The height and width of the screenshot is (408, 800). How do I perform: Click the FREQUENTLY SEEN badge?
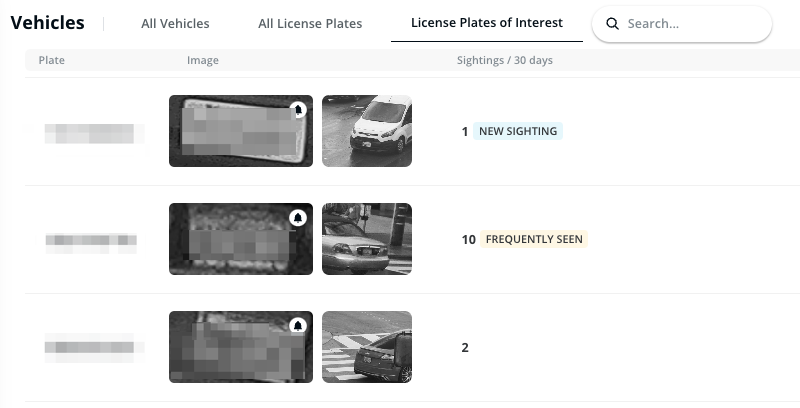[x=533, y=239]
